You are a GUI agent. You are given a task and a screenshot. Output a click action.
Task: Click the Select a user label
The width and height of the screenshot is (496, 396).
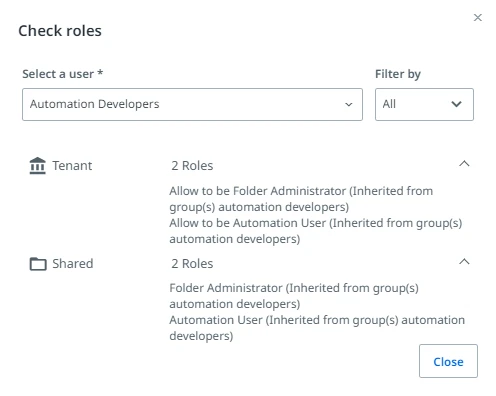[63, 74]
